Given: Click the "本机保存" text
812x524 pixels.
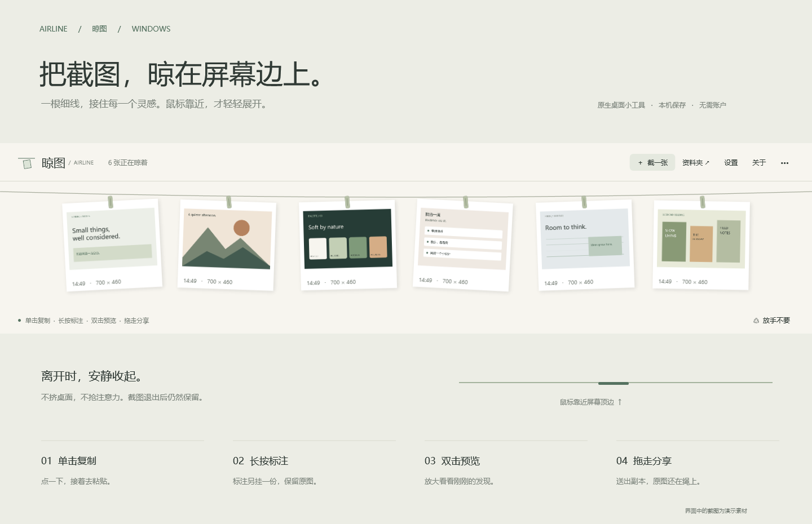Looking at the screenshot, I should point(672,105).
